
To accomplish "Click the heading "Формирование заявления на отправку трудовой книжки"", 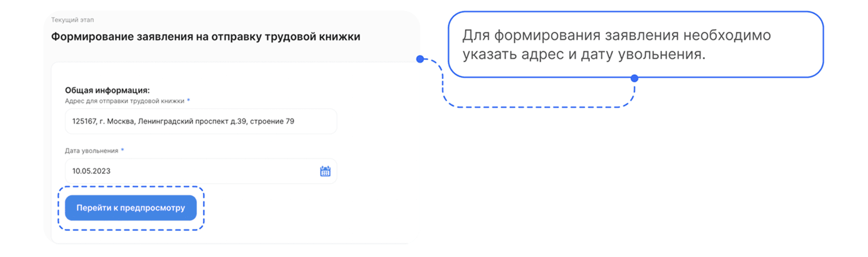I will point(205,37).
